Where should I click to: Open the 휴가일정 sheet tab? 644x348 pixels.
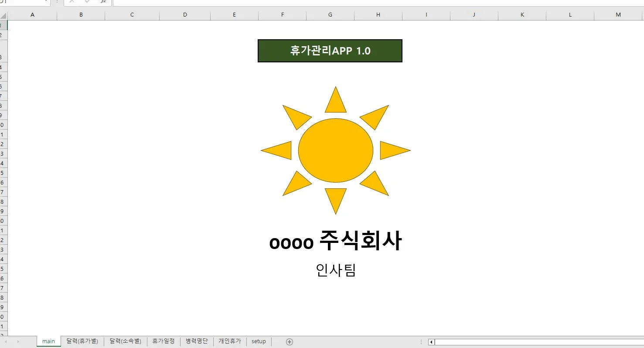(164, 341)
